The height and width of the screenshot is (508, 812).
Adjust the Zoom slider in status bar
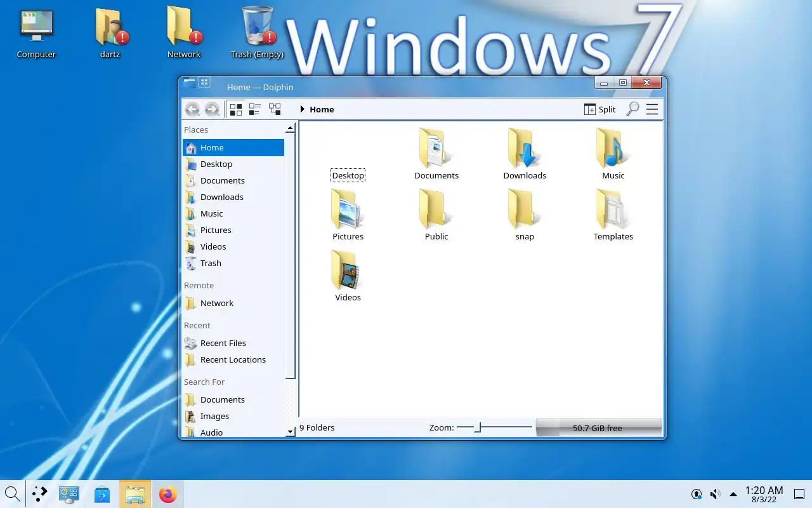[494, 427]
